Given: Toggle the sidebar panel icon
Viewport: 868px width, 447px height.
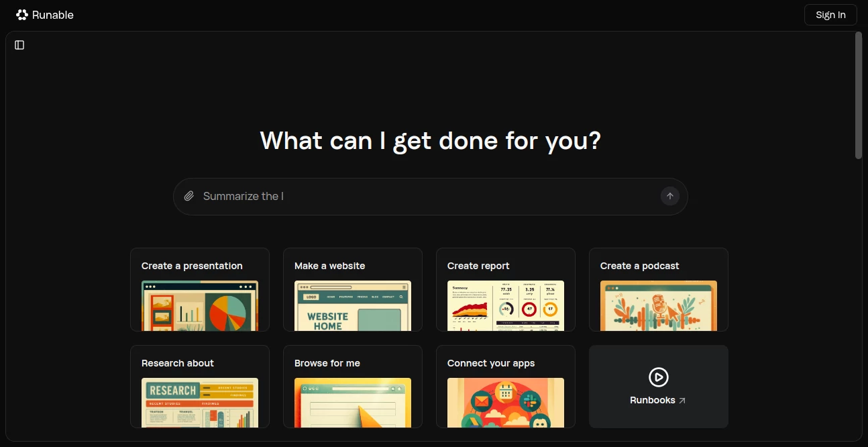Looking at the screenshot, I should 19,45.
